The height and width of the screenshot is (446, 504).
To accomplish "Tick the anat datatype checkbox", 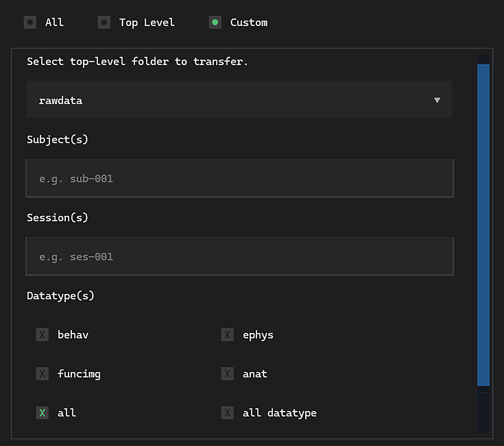I will tap(227, 374).
